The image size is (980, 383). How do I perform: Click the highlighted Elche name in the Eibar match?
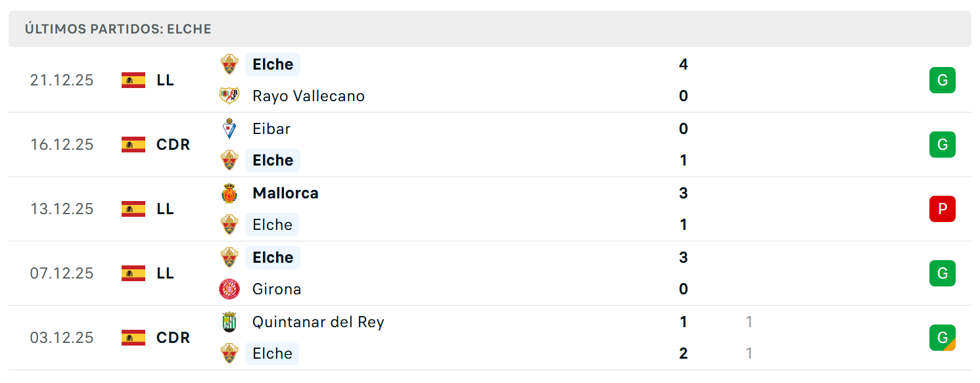coord(273,160)
